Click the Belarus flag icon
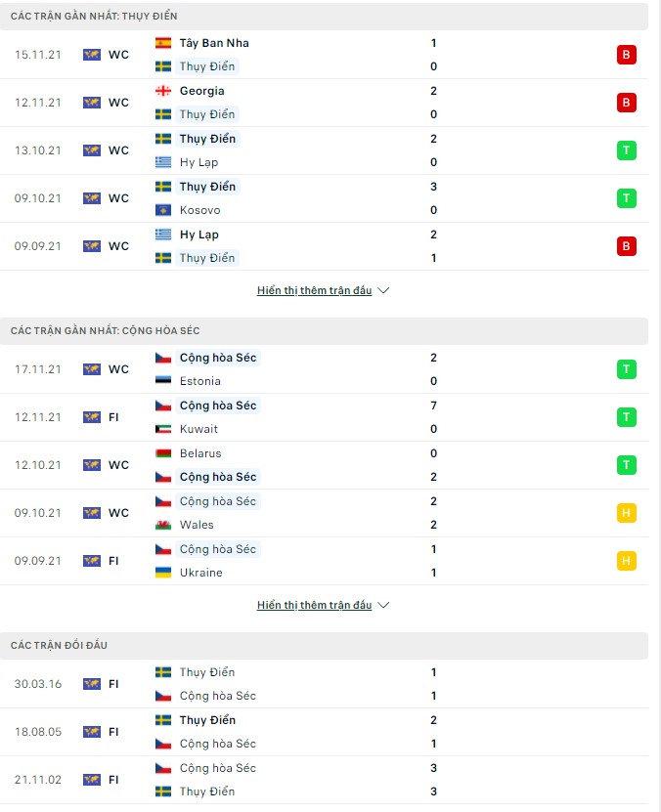The width and height of the screenshot is (661, 812). 163,453
